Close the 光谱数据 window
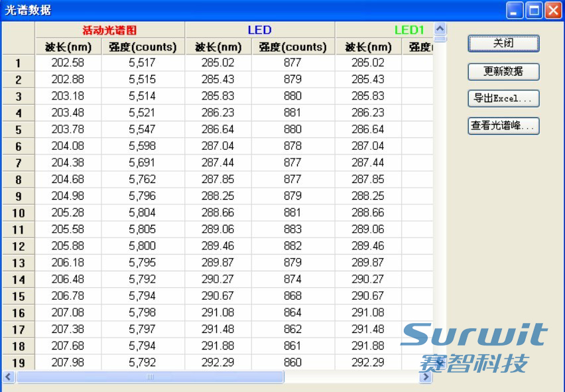The height and width of the screenshot is (392, 565). pyautogui.click(x=553, y=10)
